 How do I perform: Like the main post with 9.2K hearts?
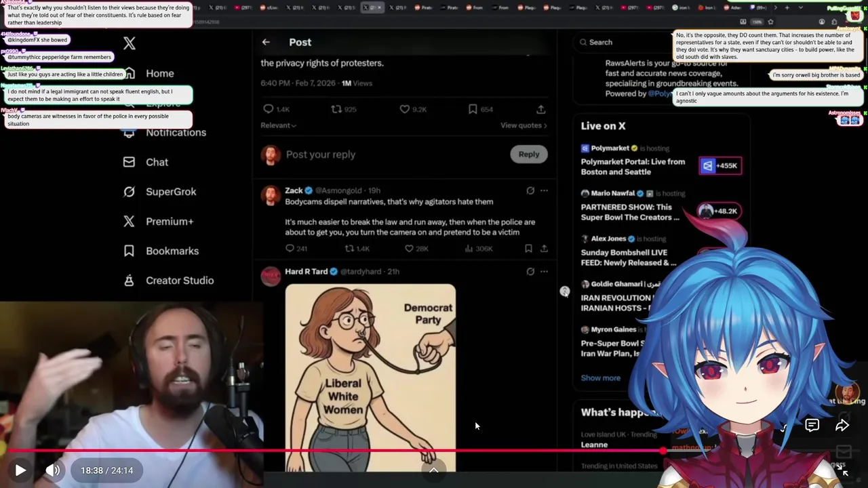coord(404,109)
